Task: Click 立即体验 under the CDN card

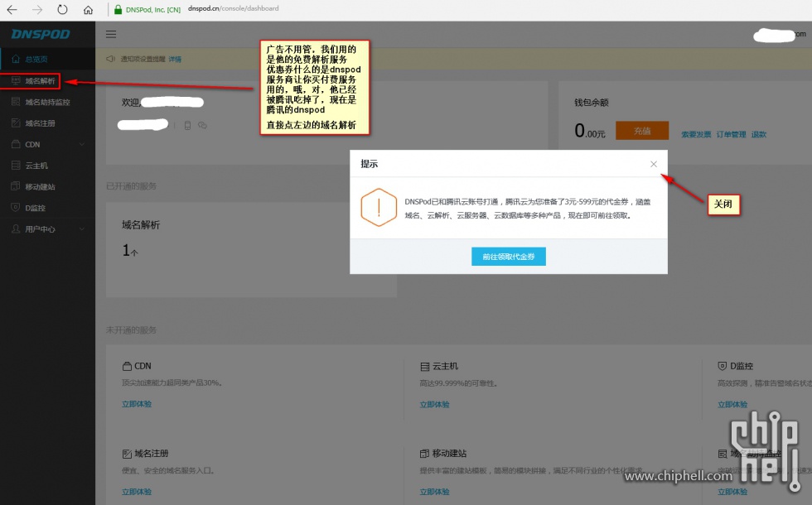Action: (137, 404)
